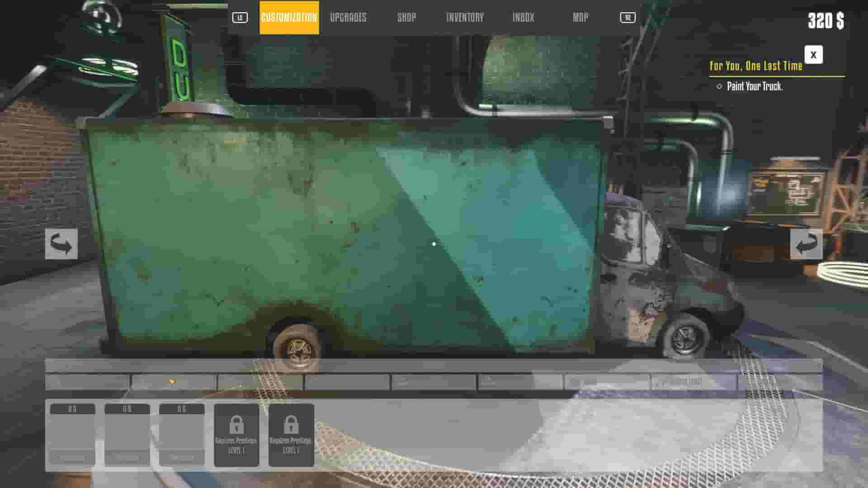Open the Map tab
The width and height of the screenshot is (868, 488).
click(x=580, y=18)
